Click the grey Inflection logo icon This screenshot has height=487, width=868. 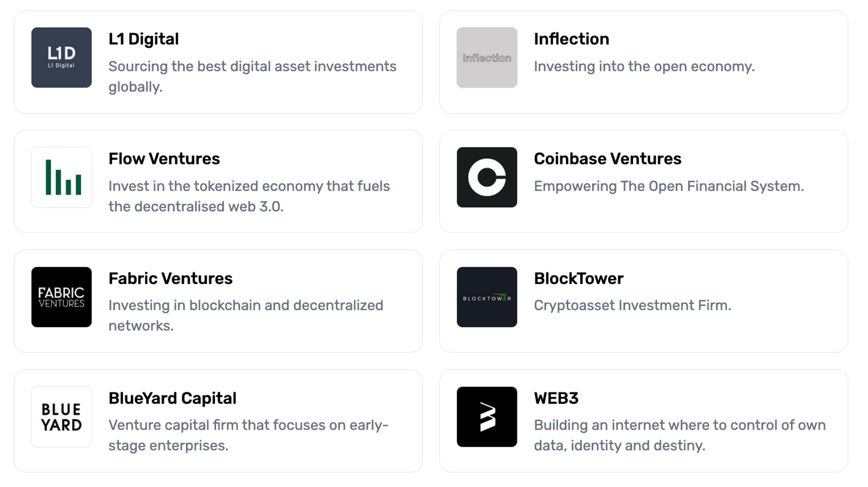(487, 58)
